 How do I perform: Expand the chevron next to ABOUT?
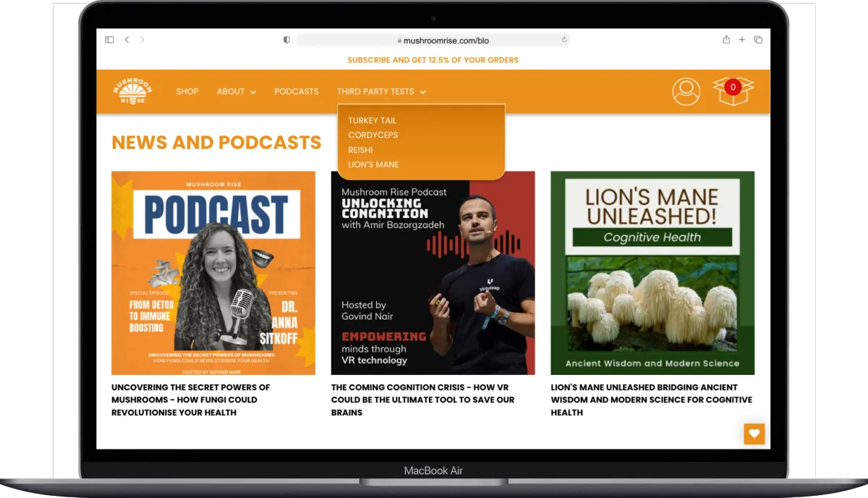253,92
